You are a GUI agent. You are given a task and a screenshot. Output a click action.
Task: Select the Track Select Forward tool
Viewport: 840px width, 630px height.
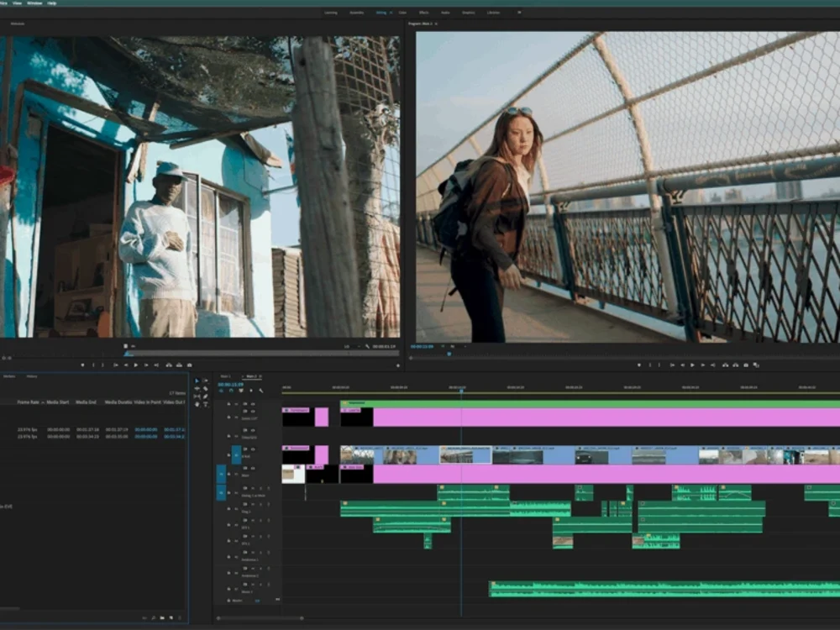pos(205,381)
